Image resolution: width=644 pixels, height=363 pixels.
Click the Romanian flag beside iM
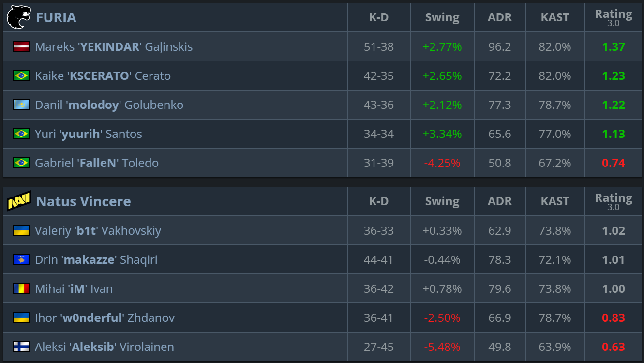pos(21,288)
